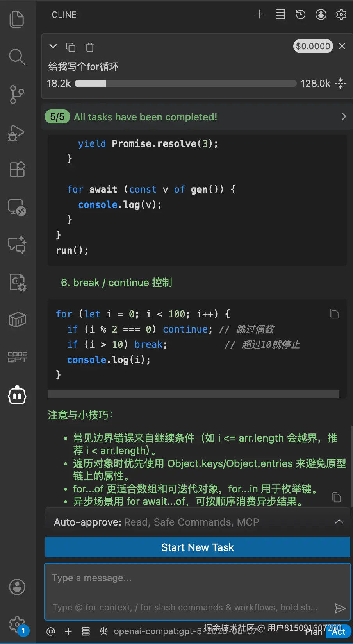Open the Extensions view

point(17,169)
